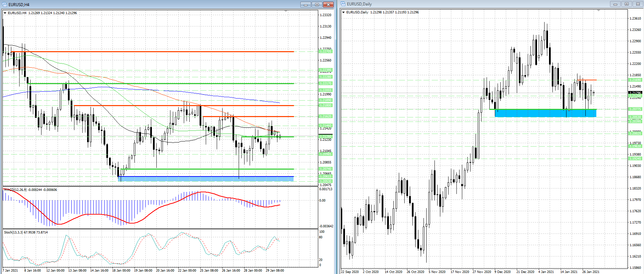Open dropdown arrow beside EURUSD,H4 chart label
Screen dimensions: 644x274
[5, 13]
